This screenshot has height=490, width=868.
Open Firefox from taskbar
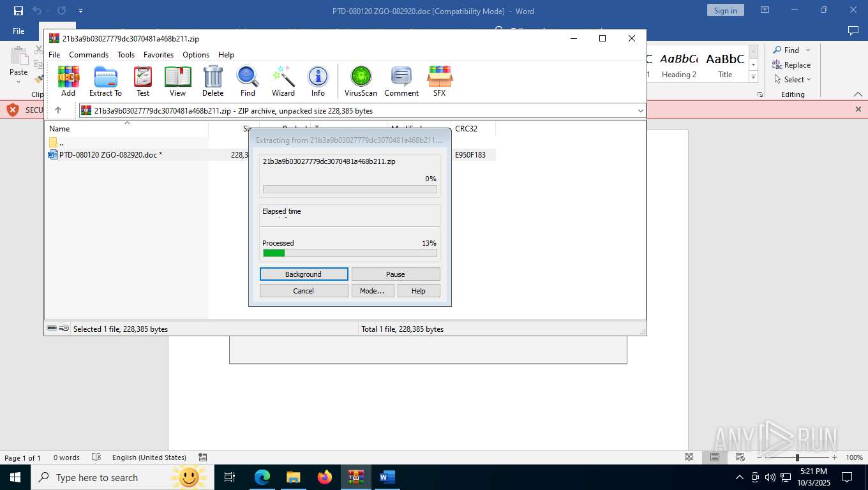click(x=325, y=477)
